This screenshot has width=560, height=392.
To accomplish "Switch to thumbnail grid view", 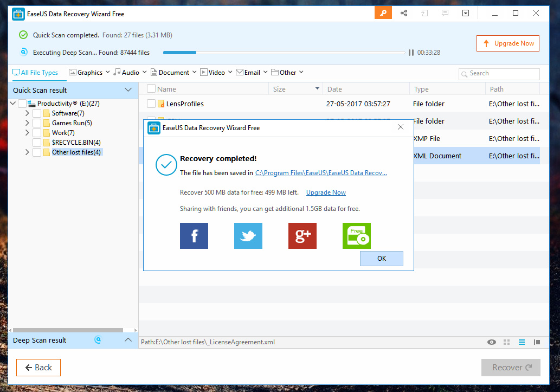I will pos(507,342).
